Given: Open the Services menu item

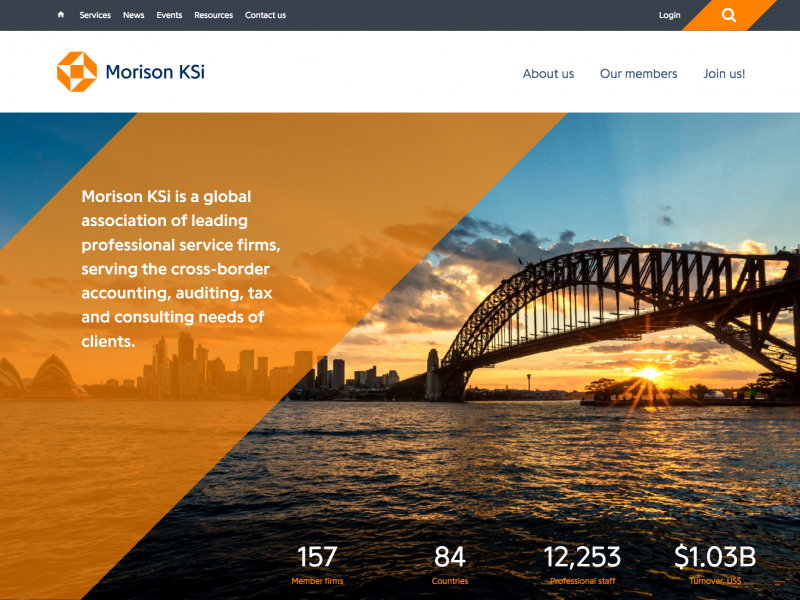Looking at the screenshot, I should [95, 15].
